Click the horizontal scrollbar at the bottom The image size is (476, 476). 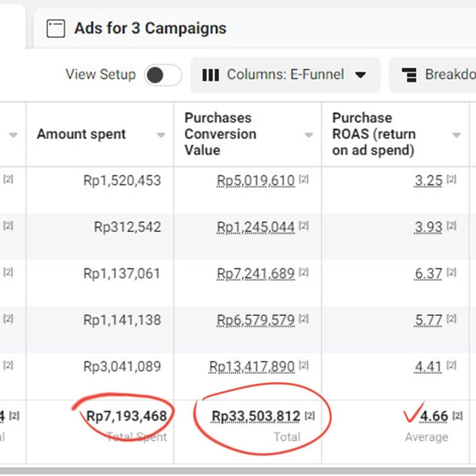[x=238, y=470]
